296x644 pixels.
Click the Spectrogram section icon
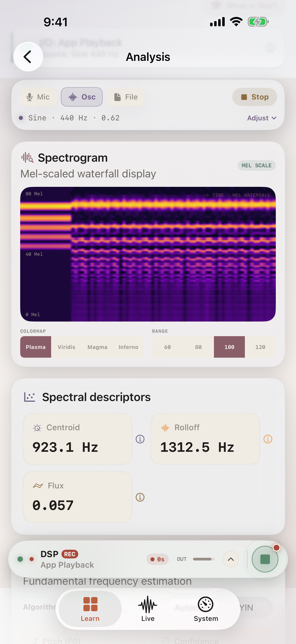pyautogui.click(x=27, y=158)
